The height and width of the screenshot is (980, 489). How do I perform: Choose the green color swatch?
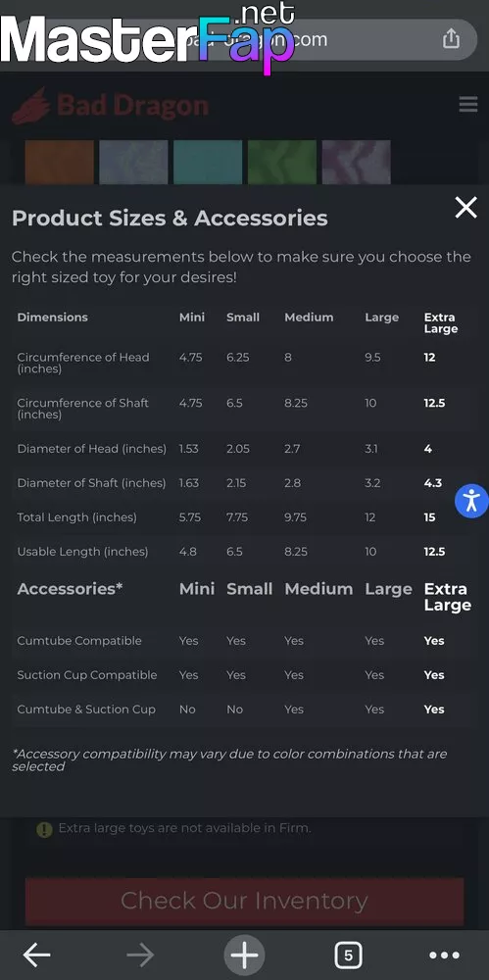click(x=282, y=163)
